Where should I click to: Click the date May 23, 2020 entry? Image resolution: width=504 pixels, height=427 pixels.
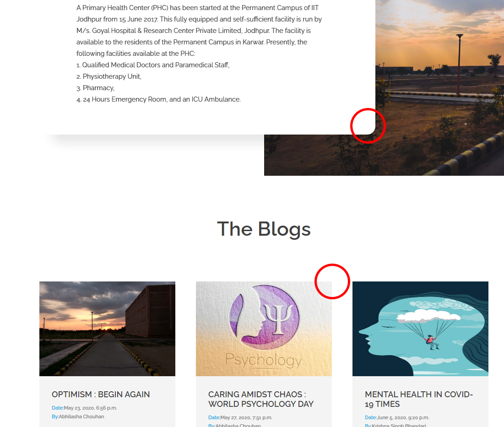click(84, 408)
